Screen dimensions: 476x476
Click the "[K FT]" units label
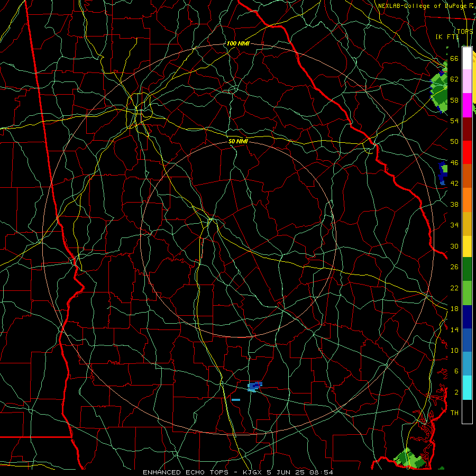(447, 36)
